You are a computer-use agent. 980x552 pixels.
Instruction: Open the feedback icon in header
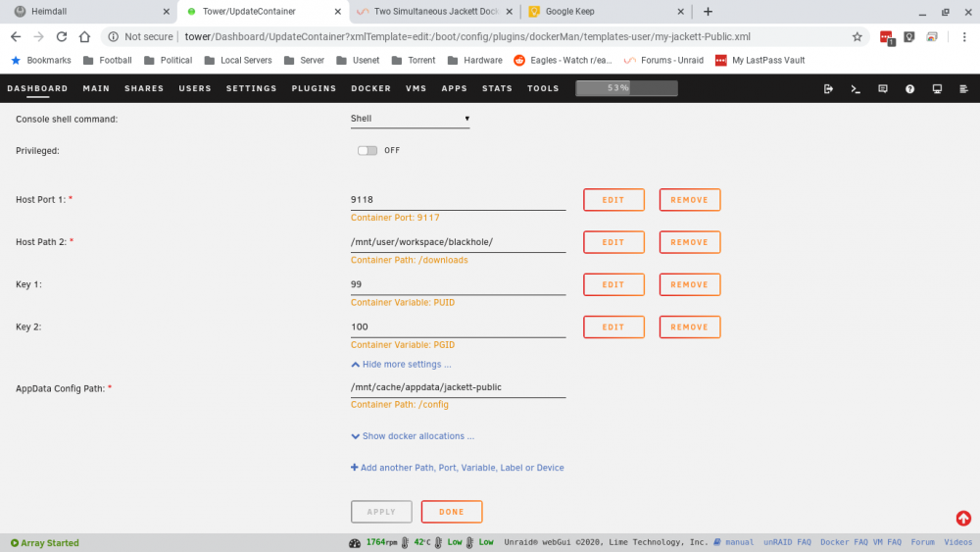[x=883, y=89]
